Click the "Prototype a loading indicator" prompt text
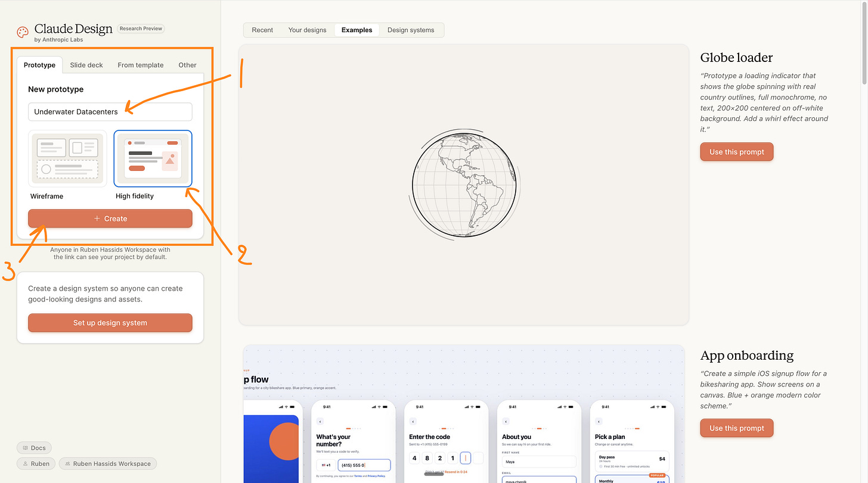The image size is (868, 483). click(x=764, y=102)
